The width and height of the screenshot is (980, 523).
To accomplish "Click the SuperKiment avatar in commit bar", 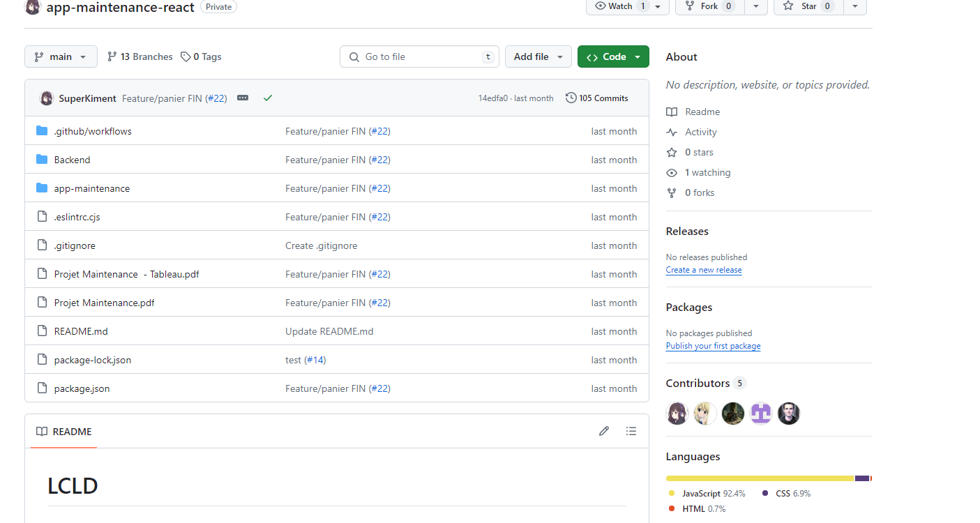I will point(47,98).
